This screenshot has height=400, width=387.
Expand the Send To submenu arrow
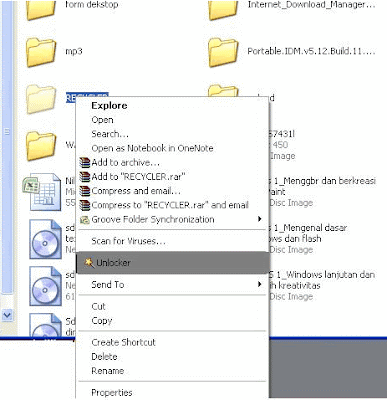[x=259, y=284]
